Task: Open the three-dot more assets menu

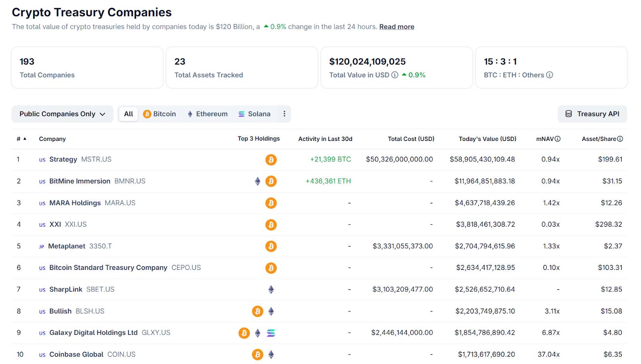Action: click(x=284, y=114)
